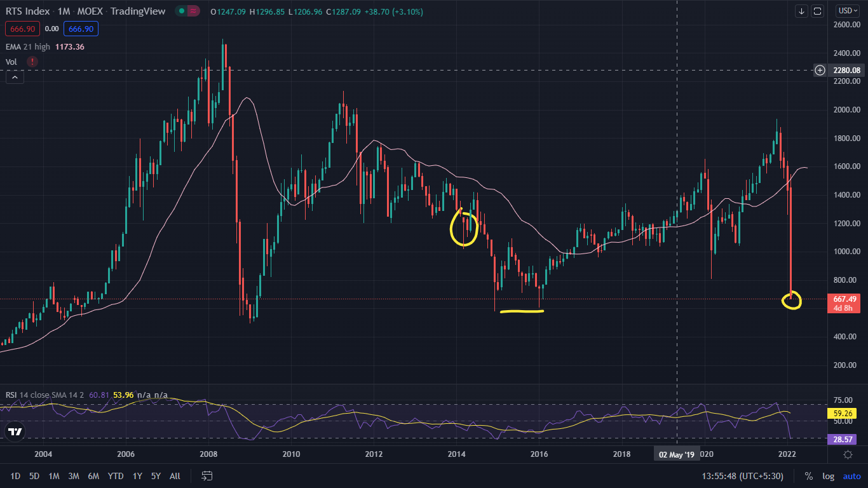
Task: Click the TradingView logo badge
Action: pyautogui.click(x=15, y=432)
